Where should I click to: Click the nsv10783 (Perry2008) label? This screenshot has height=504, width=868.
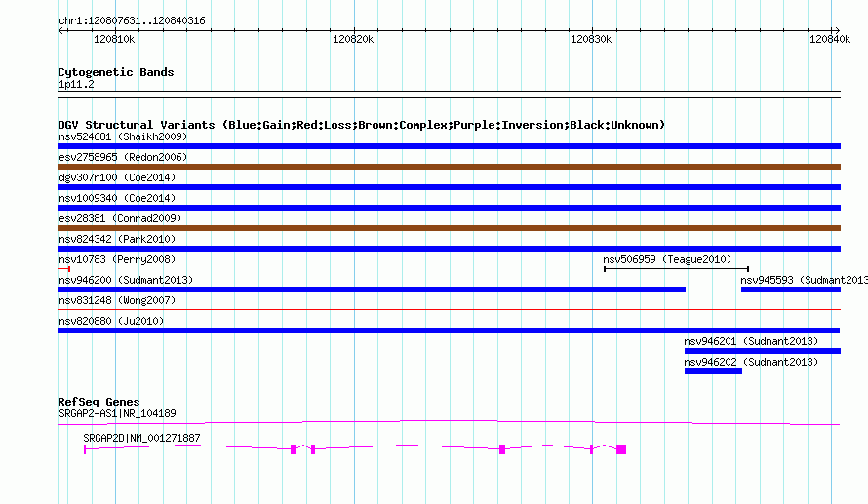(x=117, y=259)
